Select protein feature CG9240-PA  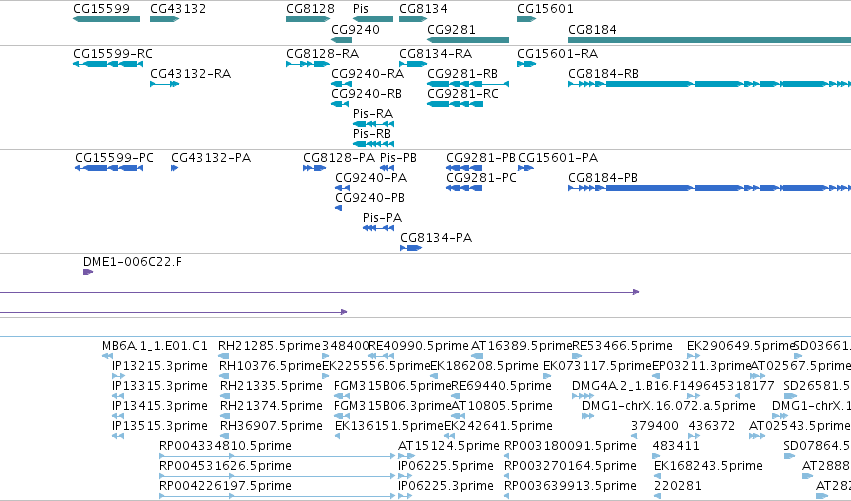342,188
